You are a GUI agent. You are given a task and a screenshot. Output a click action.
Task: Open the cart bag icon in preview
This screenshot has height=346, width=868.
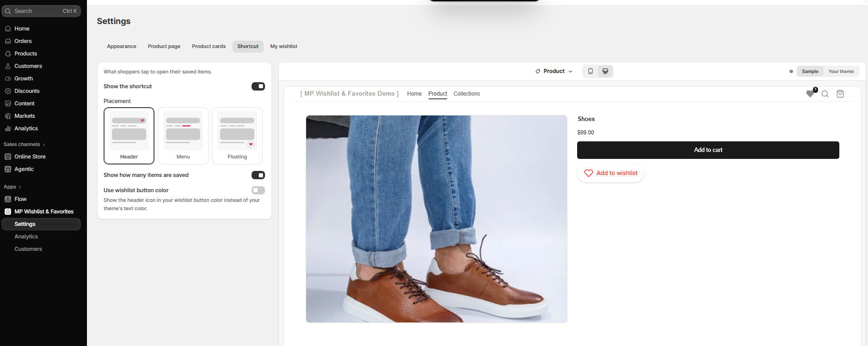[x=840, y=94]
